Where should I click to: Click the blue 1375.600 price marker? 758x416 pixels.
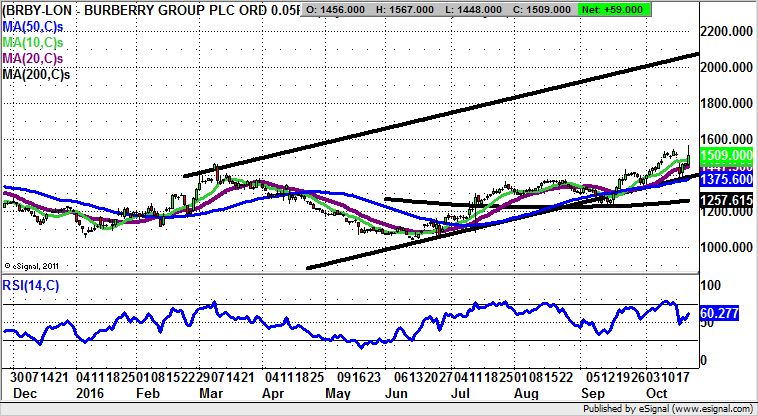pos(726,179)
